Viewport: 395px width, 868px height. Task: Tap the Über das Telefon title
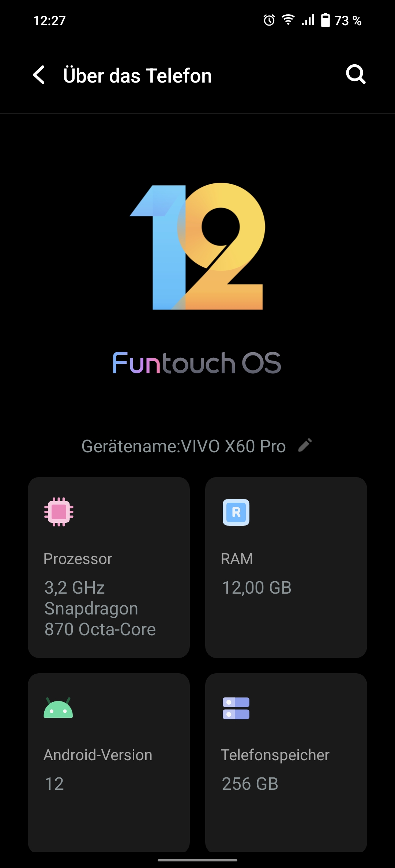137,76
